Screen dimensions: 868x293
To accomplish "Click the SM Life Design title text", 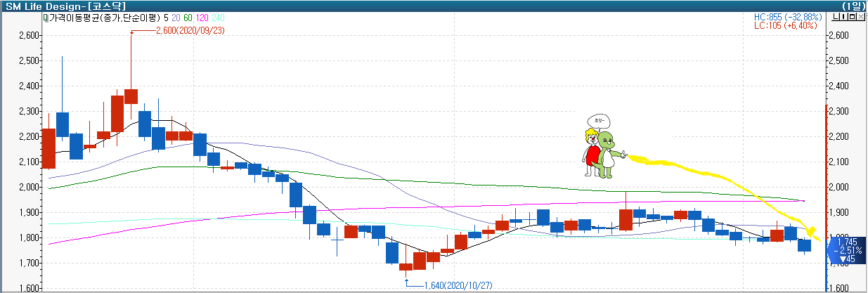I will [x=34, y=6].
